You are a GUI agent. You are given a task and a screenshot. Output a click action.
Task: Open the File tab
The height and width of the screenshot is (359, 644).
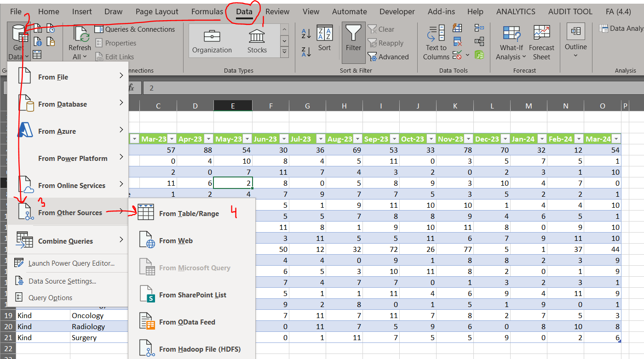coord(16,11)
